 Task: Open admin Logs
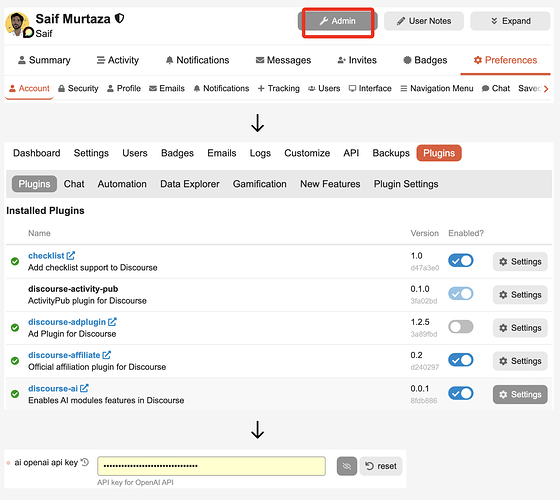[x=260, y=153]
